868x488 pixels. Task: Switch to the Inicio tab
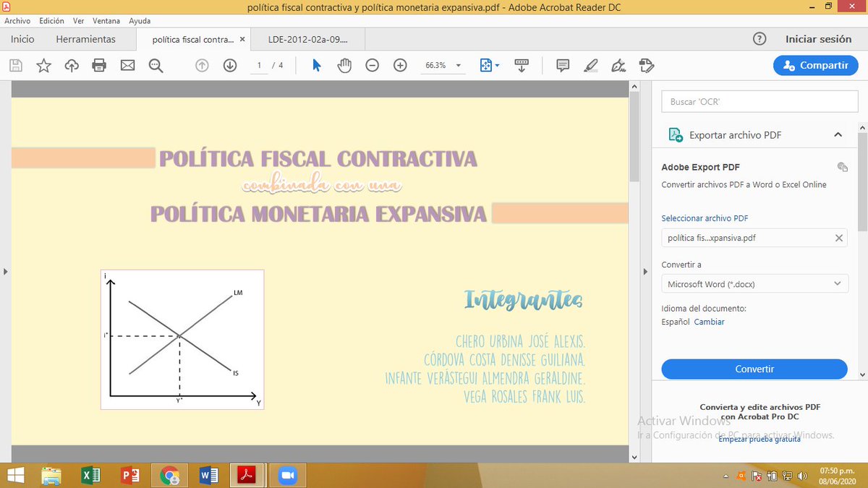click(22, 39)
